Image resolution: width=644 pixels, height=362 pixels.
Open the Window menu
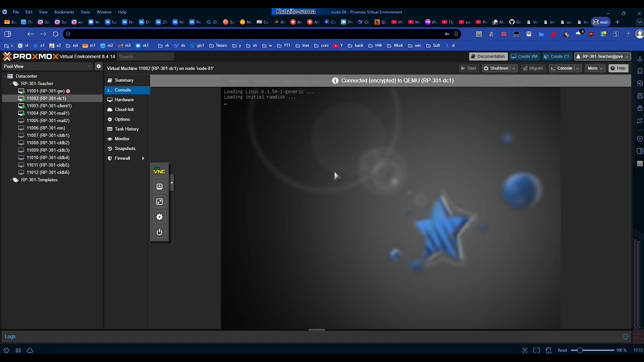(x=104, y=12)
